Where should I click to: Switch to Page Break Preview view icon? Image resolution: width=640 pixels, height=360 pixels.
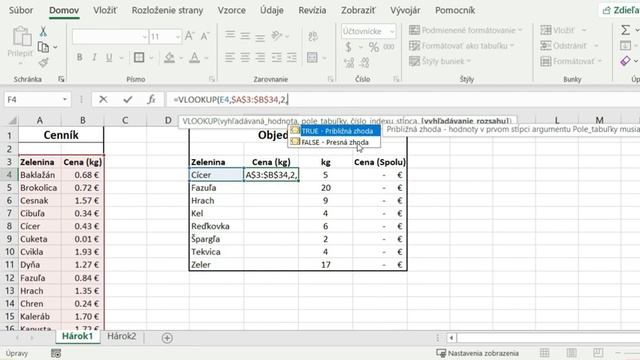click(x=598, y=353)
